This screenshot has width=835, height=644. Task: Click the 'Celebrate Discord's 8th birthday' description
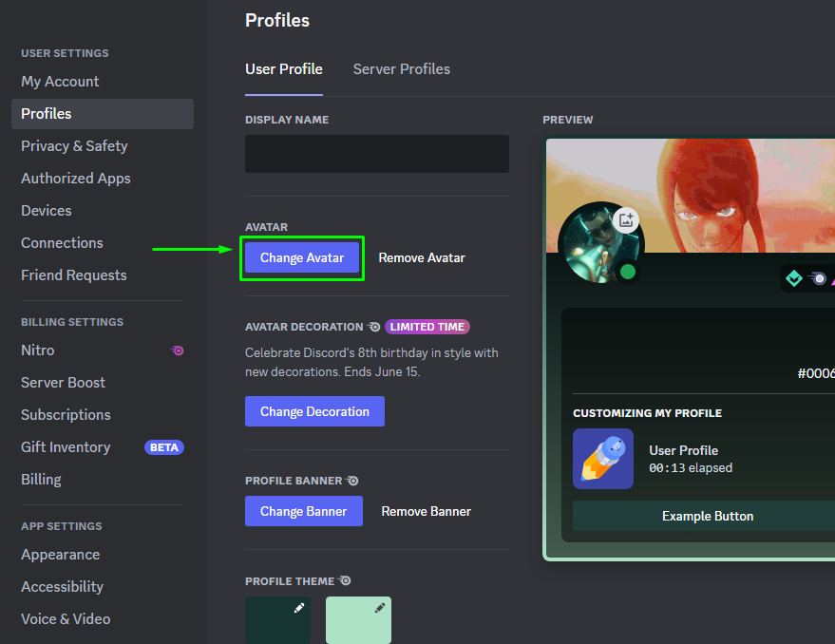click(371, 362)
